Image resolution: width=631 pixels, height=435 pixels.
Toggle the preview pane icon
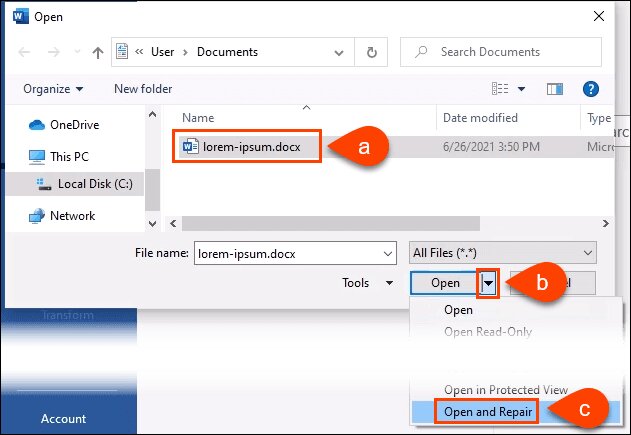pyautogui.click(x=555, y=89)
